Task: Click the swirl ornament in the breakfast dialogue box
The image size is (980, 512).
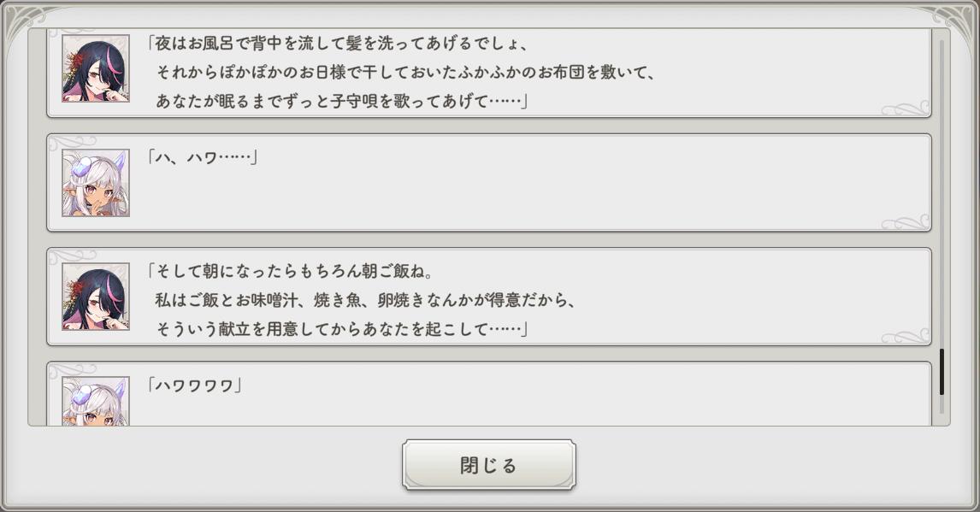Action: pyautogui.click(x=905, y=336)
